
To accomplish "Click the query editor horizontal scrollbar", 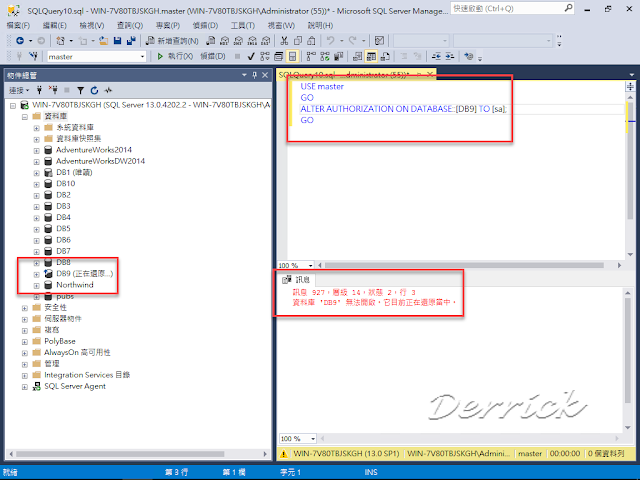I will (x=464, y=265).
